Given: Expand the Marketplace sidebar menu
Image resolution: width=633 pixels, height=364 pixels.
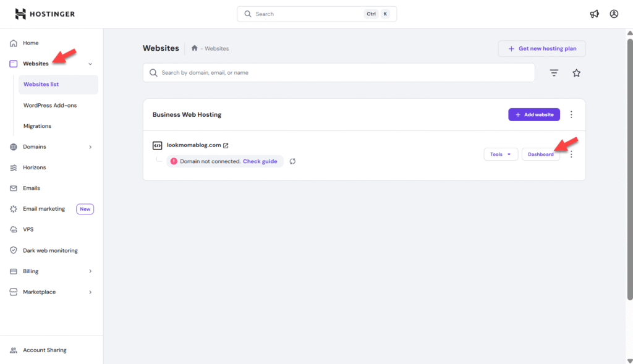Looking at the screenshot, I should coord(90,292).
